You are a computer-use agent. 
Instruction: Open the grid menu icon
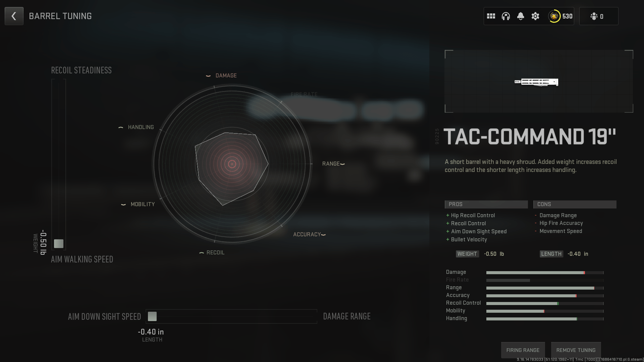tap(491, 16)
